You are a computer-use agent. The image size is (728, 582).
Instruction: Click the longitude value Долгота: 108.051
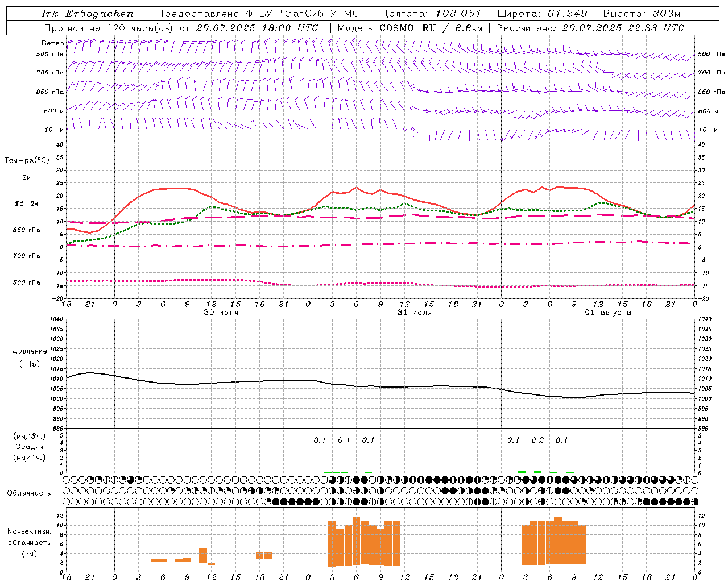(x=431, y=14)
